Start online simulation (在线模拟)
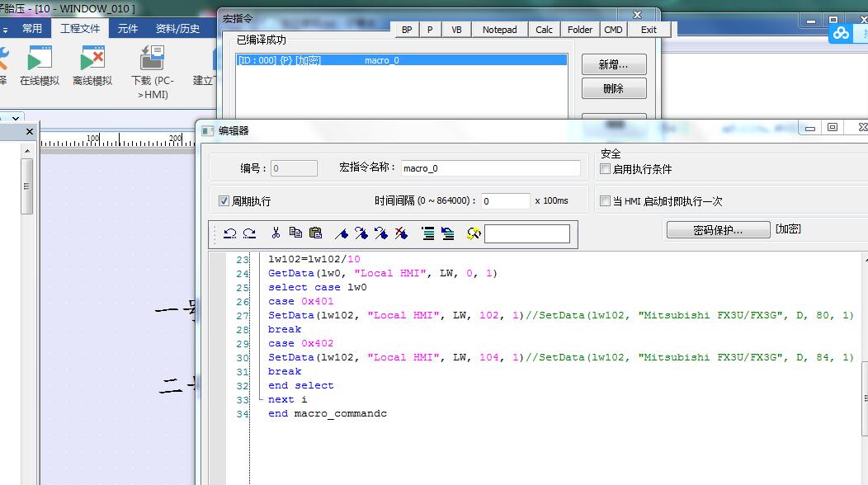Image resolution: width=868 pixels, height=485 pixels. pos(40,66)
